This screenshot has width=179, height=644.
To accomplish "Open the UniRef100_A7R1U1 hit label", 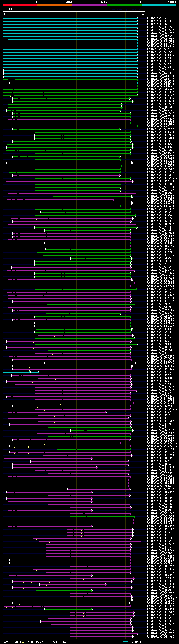I will [x=161, y=24].
